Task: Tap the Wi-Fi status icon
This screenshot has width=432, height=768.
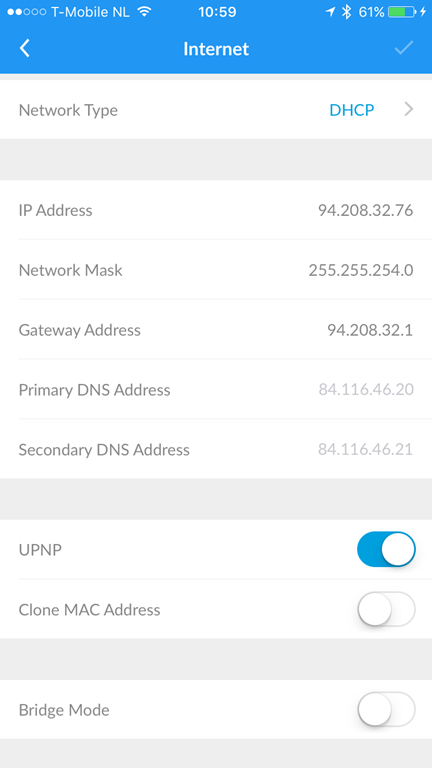Action: tap(144, 12)
